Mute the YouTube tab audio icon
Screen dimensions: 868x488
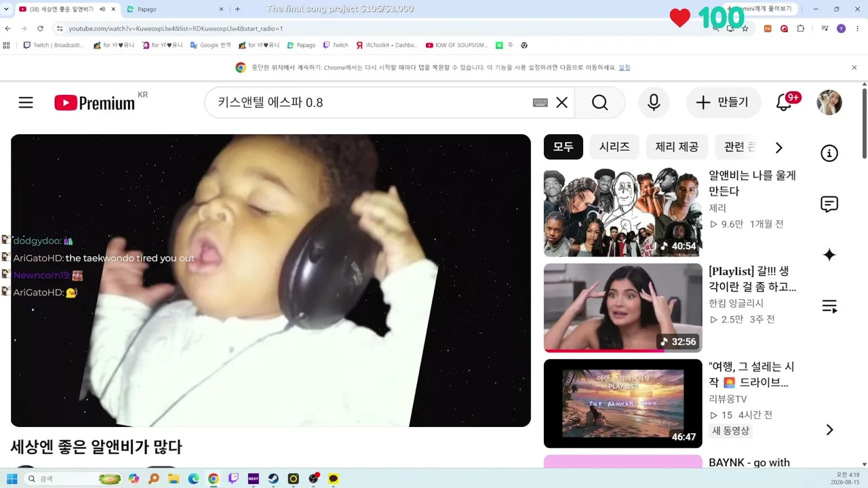(x=102, y=9)
